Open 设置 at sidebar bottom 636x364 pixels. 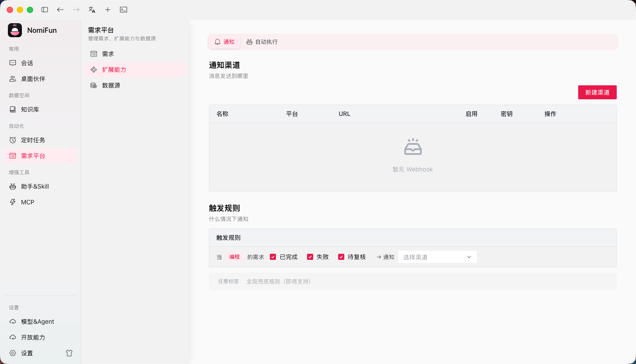tap(27, 353)
